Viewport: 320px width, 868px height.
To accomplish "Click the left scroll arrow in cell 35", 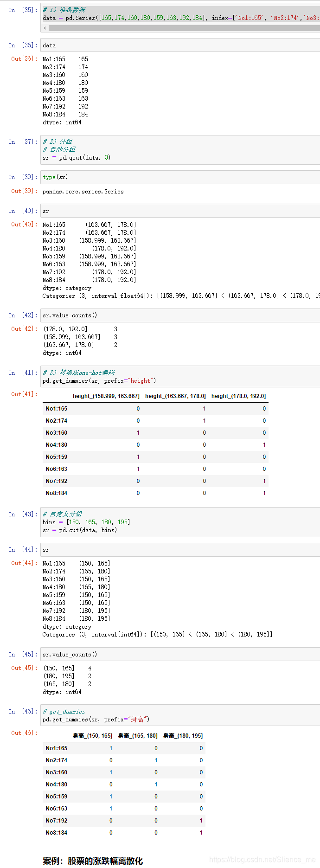I will [45, 28].
